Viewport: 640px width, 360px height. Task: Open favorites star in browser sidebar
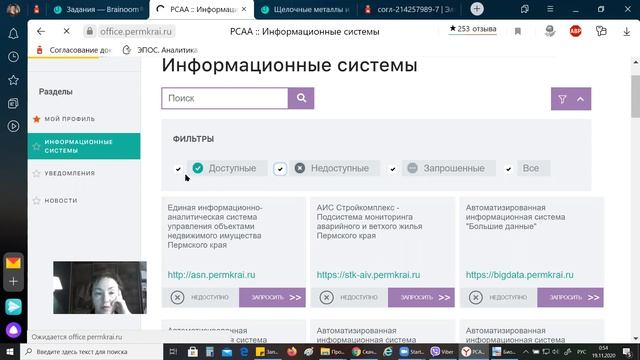coord(13,80)
